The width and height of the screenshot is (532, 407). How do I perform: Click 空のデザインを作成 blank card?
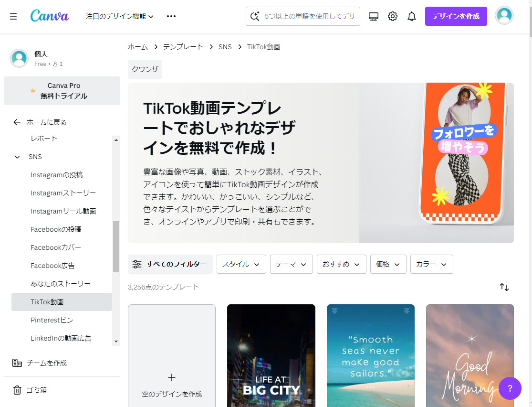172,356
